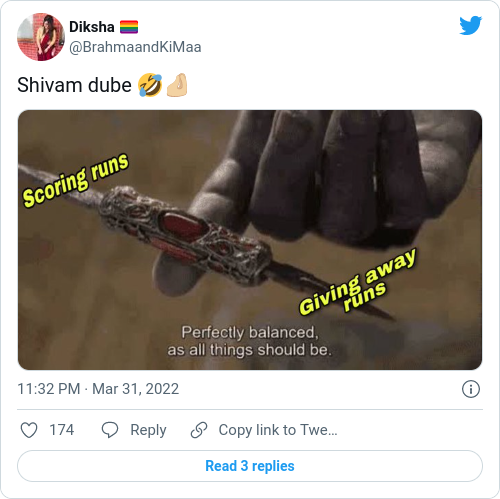Click the Shivam dube tweet text
The image size is (500, 499).
74,85
